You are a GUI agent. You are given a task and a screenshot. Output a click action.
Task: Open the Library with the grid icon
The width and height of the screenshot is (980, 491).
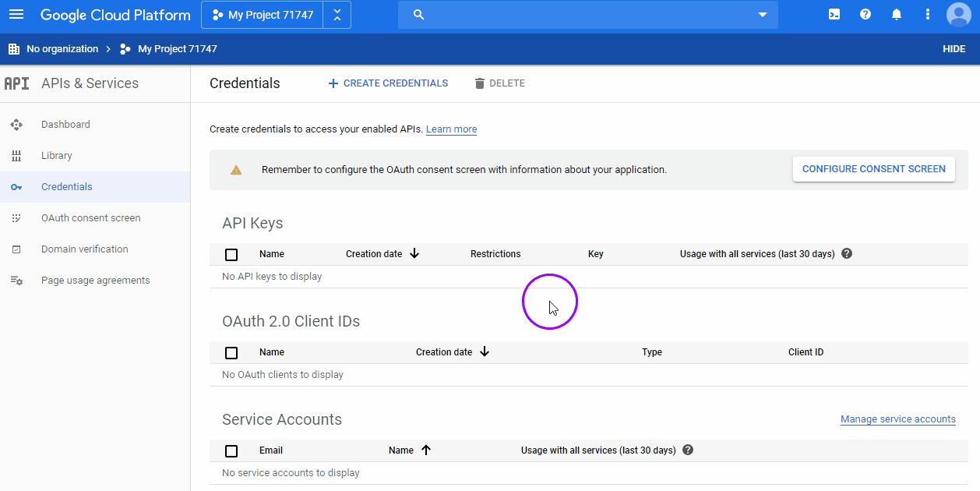pyautogui.click(x=16, y=155)
